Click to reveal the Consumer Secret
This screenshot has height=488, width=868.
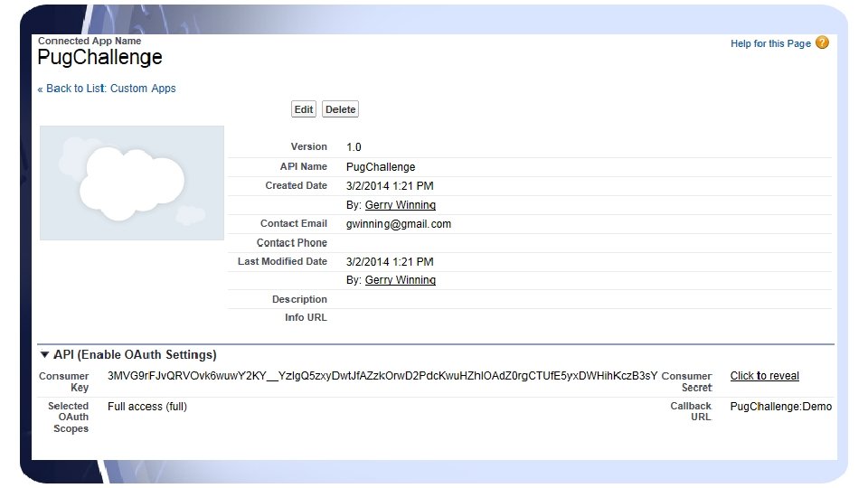point(765,376)
